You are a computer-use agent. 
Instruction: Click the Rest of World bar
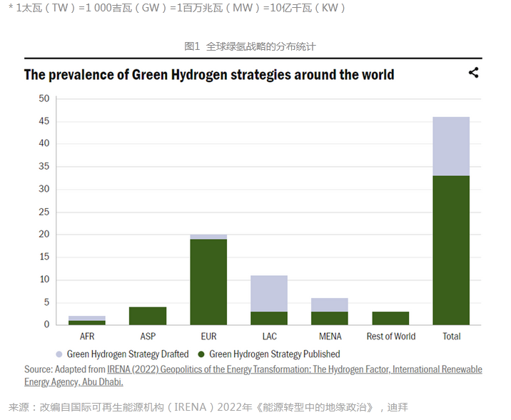point(390,318)
